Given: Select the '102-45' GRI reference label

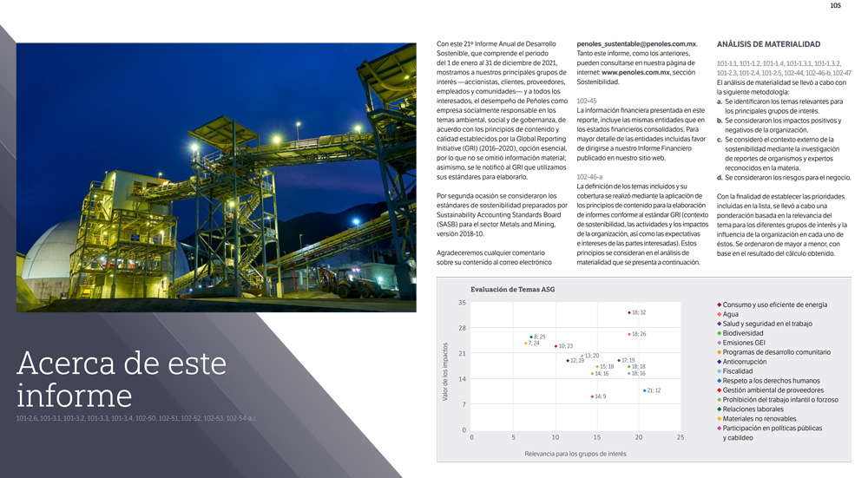Looking at the screenshot, I should pos(587,101).
